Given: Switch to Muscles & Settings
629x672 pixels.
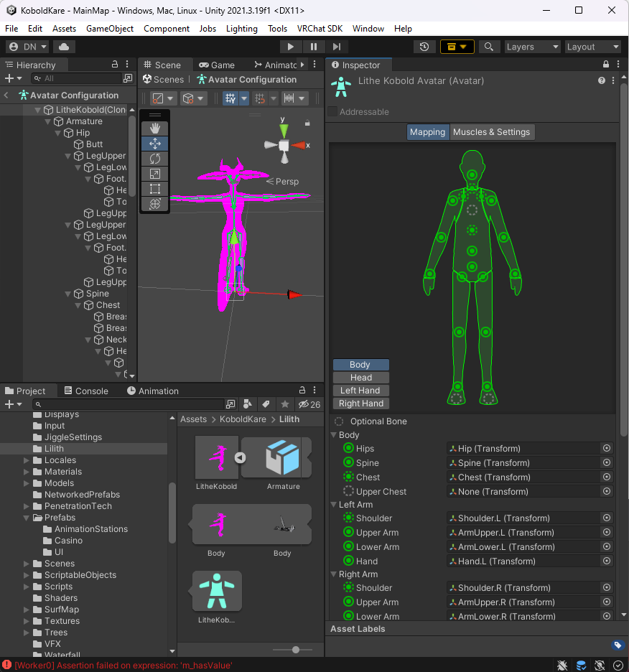Looking at the screenshot, I should pyautogui.click(x=491, y=132).
